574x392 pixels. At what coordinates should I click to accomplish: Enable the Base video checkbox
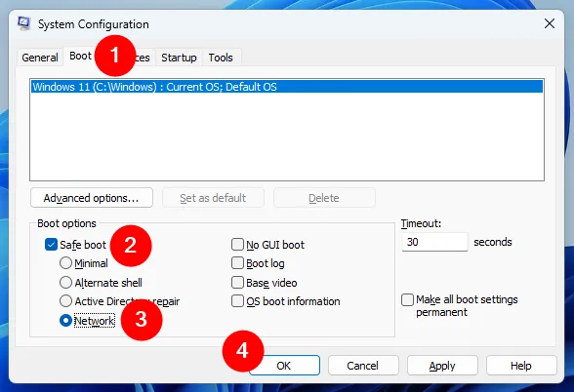[237, 283]
